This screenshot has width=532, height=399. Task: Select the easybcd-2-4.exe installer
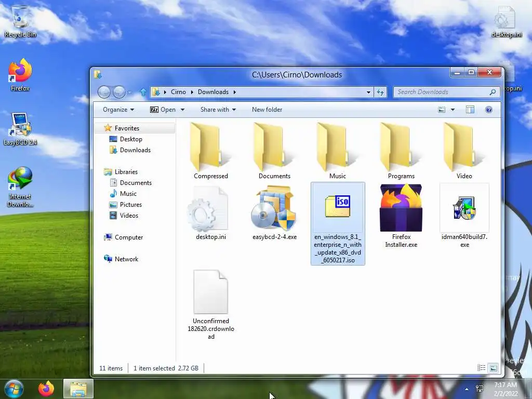coord(274,212)
